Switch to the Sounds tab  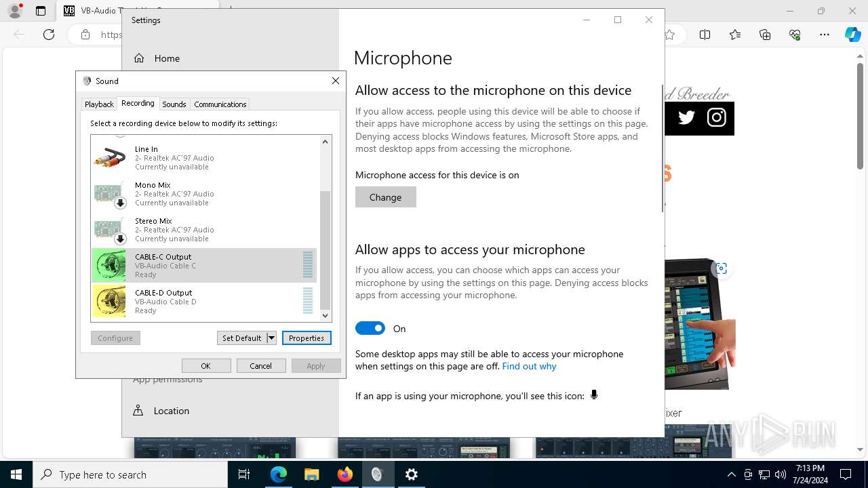pos(174,104)
